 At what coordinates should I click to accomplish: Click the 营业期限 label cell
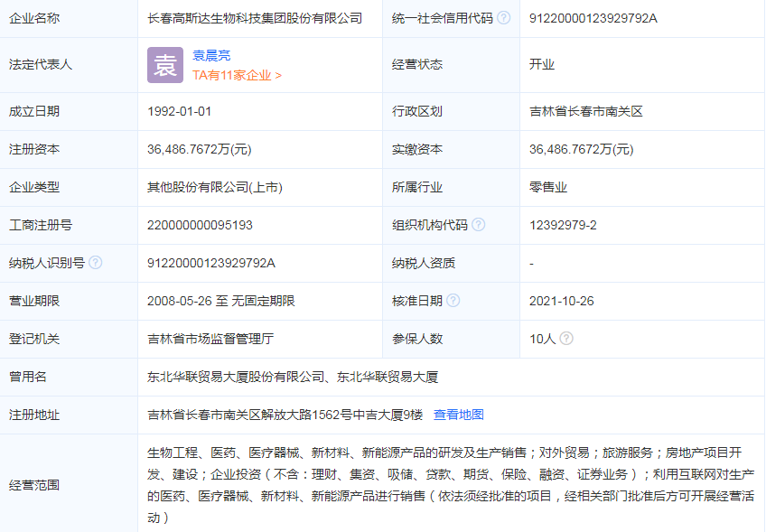(69, 301)
